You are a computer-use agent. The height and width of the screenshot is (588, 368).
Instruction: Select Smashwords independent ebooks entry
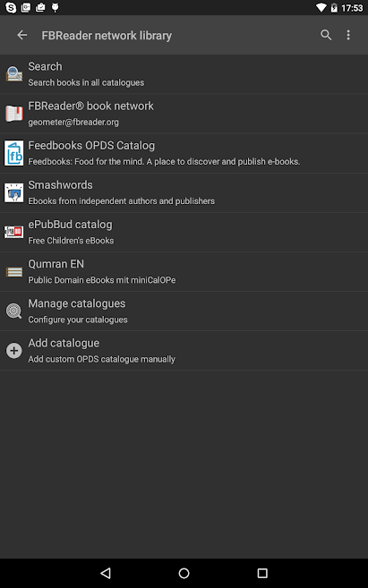click(x=184, y=192)
